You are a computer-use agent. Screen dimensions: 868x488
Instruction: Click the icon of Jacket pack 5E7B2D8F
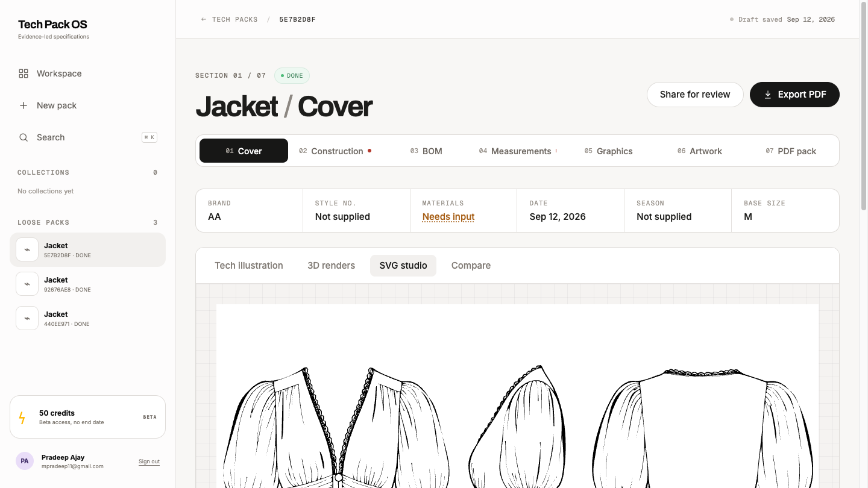click(27, 249)
